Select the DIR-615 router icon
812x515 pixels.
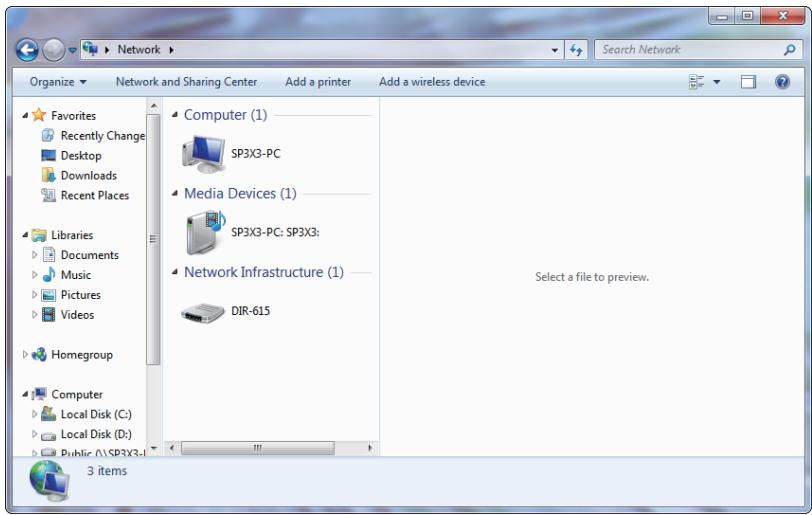[x=202, y=312]
